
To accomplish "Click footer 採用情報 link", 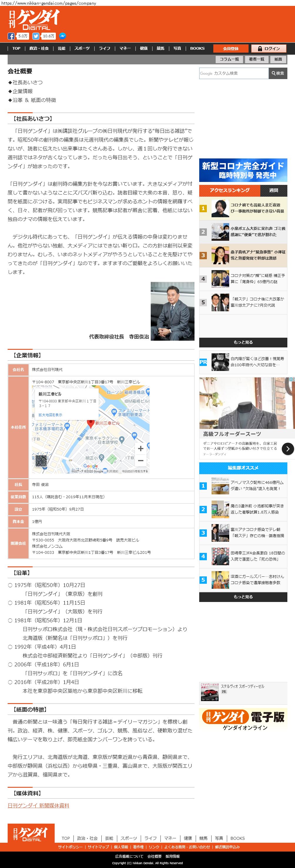I will [172, 856].
